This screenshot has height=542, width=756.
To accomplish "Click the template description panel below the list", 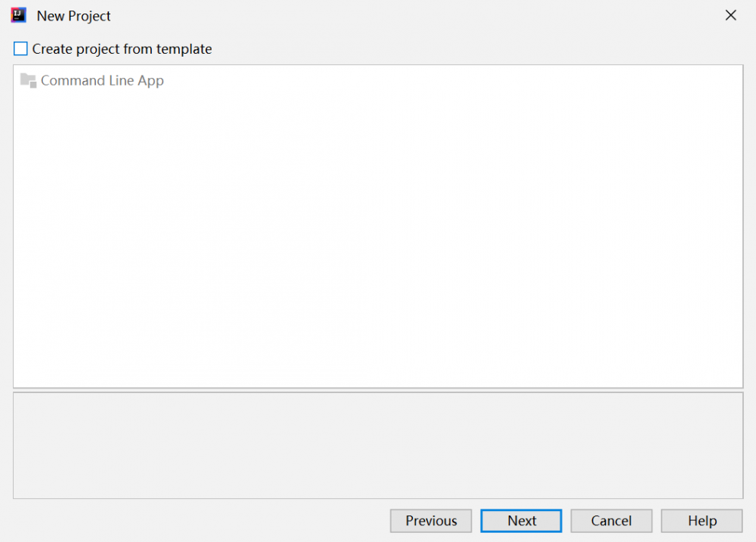I will [378, 445].
